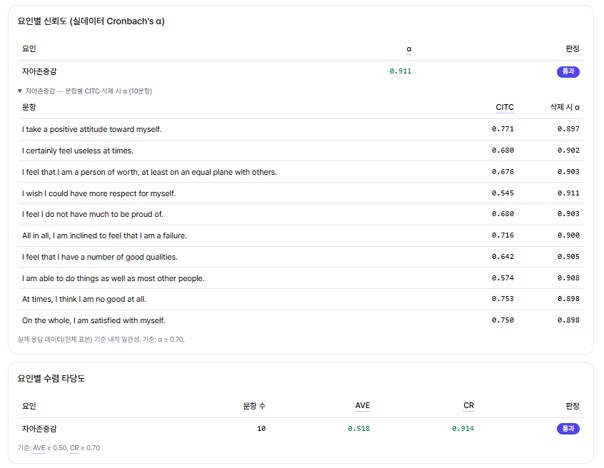
Task: Click alpha-if-deleted value 0.902
Action: coord(568,151)
